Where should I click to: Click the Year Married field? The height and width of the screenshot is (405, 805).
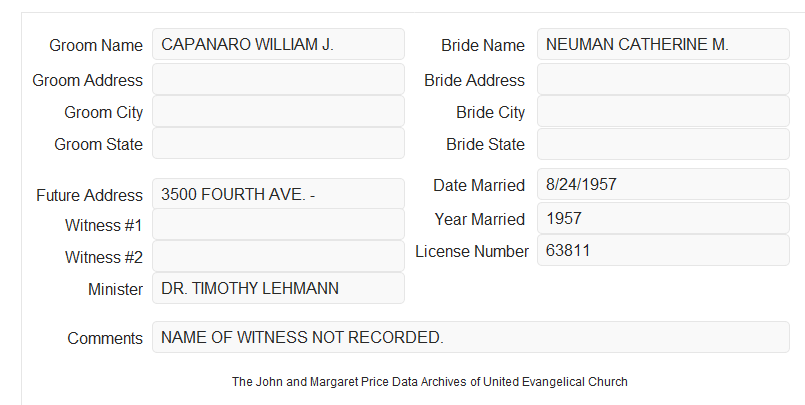click(663, 218)
